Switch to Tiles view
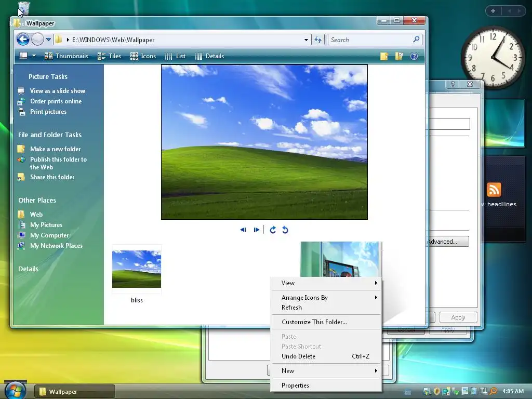This screenshot has width=532, height=399. (109, 56)
